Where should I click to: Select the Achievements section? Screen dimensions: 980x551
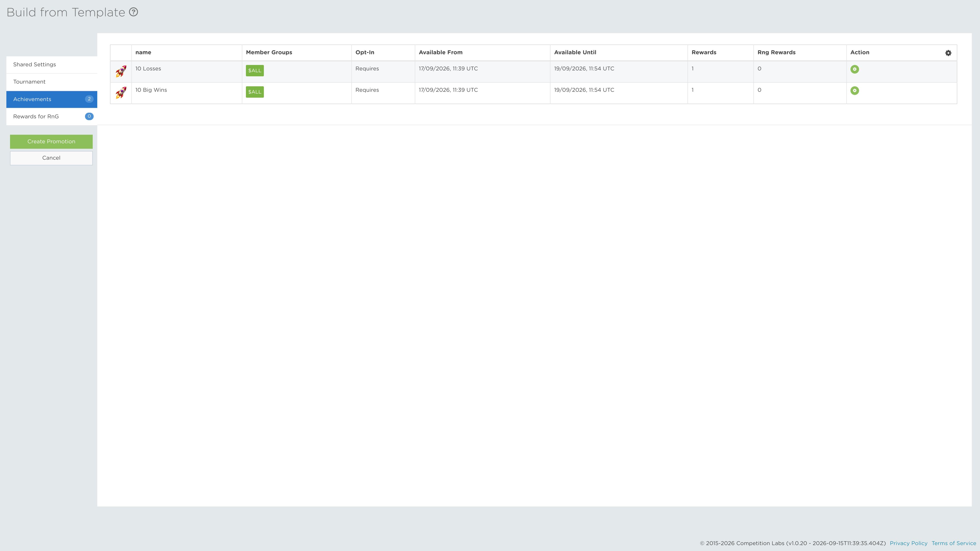52,99
